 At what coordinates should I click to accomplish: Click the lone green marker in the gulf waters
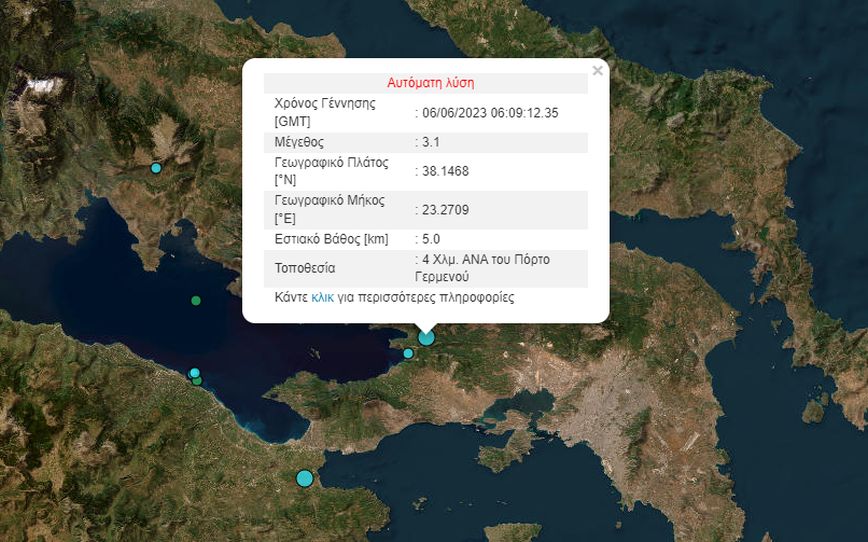196,300
